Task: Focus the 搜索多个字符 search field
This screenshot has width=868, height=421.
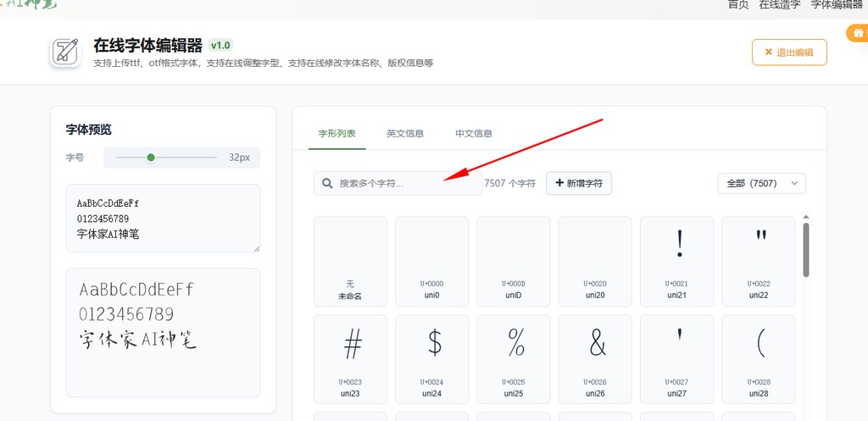Action: (398, 183)
